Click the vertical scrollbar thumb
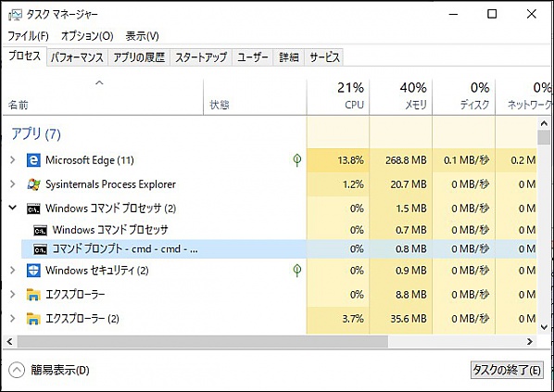The height and width of the screenshot is (392, 554). click(x=544, y=137)
